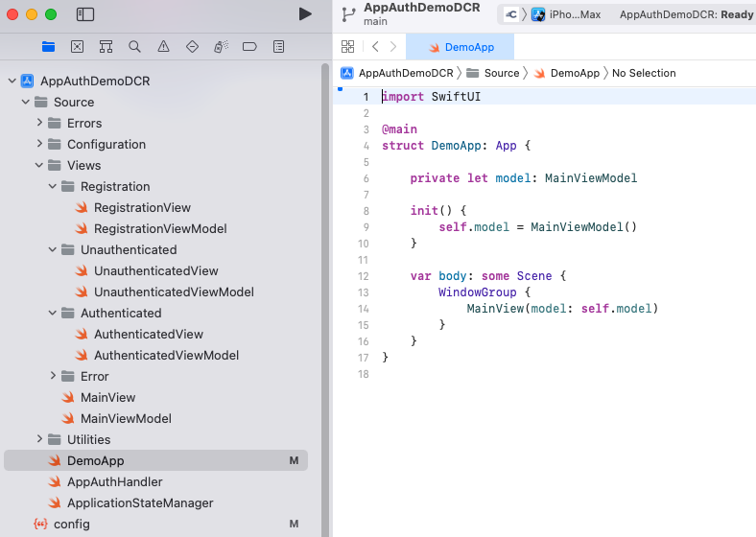756x537 pixels.
Task: Expand the Errors folder
Action: [x=39, y=123]
